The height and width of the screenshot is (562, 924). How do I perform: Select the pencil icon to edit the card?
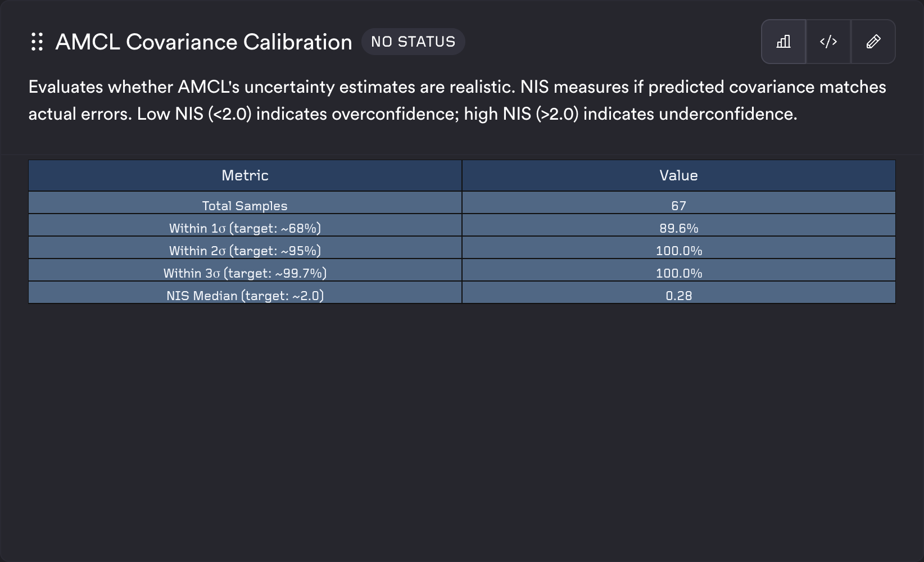[x=873, y=41]
